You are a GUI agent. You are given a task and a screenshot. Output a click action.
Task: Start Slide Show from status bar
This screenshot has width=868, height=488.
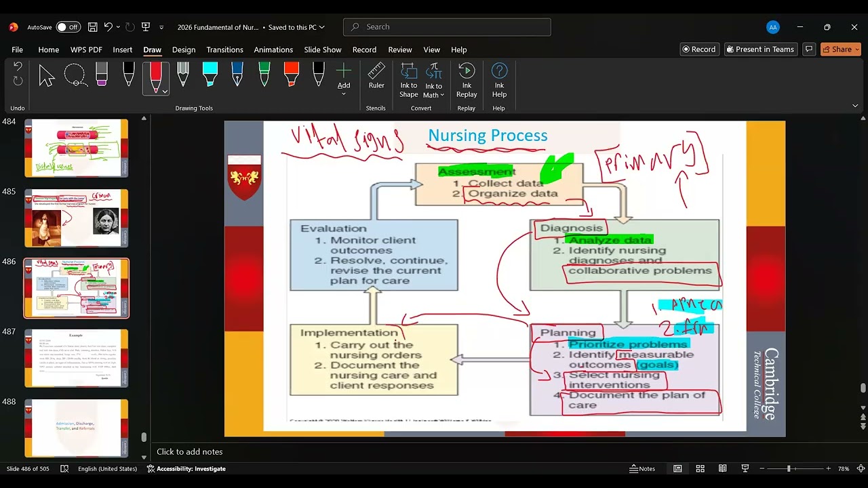(x=745, y=469)
